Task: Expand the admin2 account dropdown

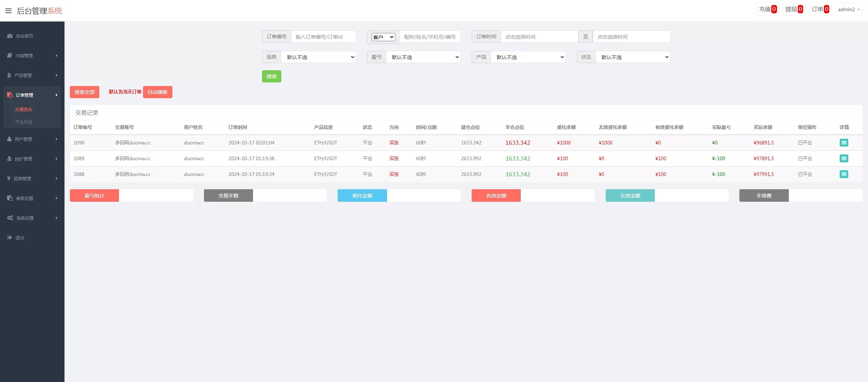Action: 848,10
